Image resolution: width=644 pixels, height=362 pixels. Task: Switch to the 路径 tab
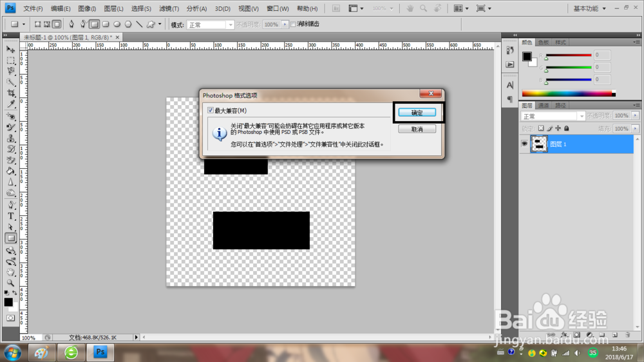point(560,106)
